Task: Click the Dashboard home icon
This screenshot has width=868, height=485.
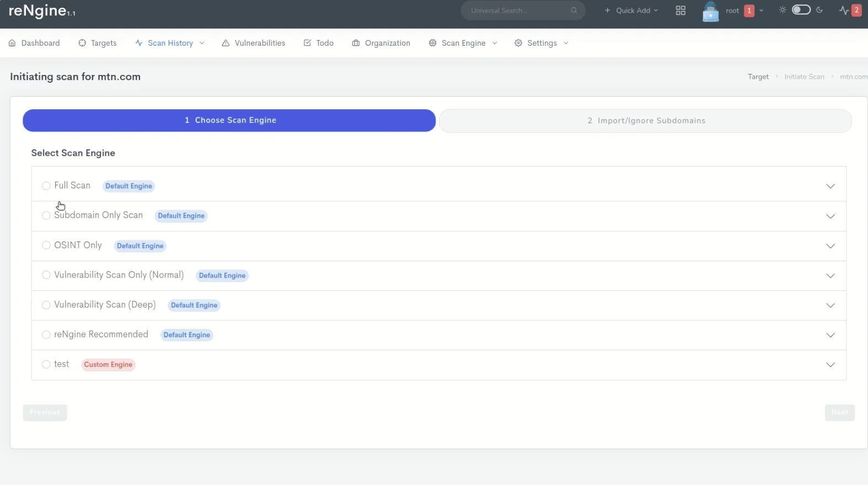Action: (x=12, y=43)
